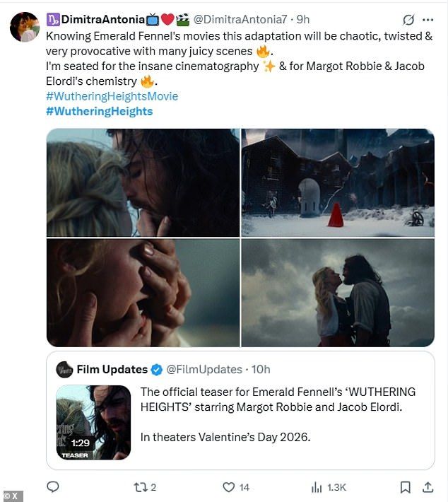Click the DimitraAntonia display name

click(x=102, y=20)
